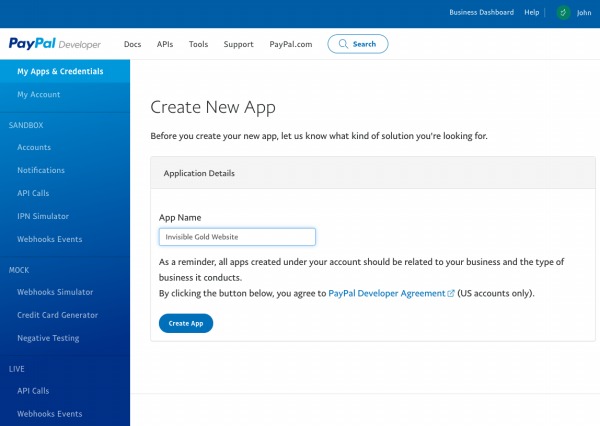Open the IPN Simulator page
The width and height of the screenshot is (600, 426).
point(44,216)
